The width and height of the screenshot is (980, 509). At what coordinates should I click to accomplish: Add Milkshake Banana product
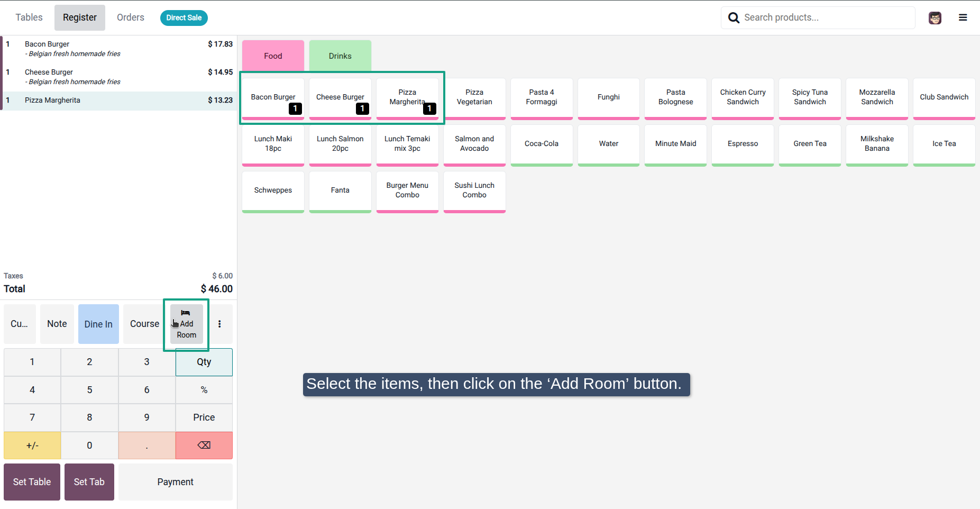[877, 145]
